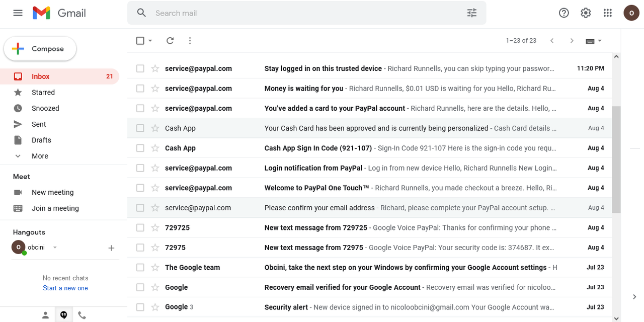Click 'Start a new one' chat link
This screenshot has width=644, height=322.
click(x=65, y=288)
